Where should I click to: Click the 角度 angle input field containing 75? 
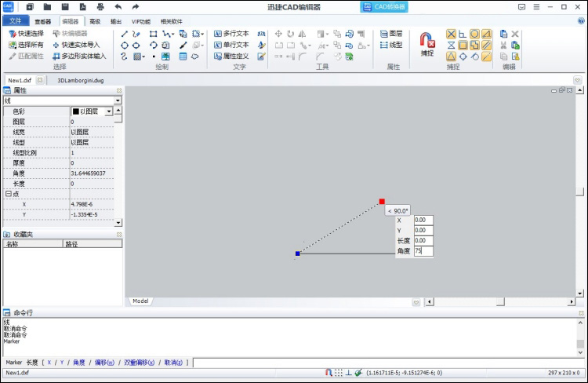pos(423,251)
